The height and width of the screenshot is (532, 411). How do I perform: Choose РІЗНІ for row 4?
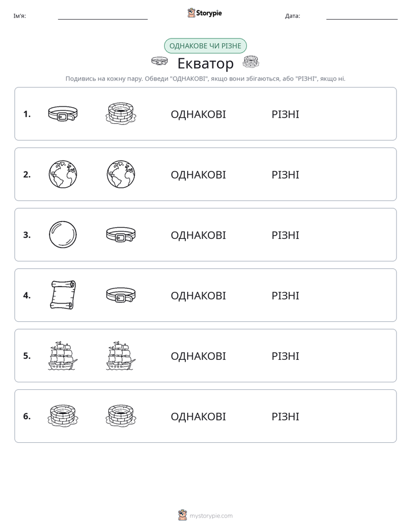pyautogui.click(x=285, y=295)
